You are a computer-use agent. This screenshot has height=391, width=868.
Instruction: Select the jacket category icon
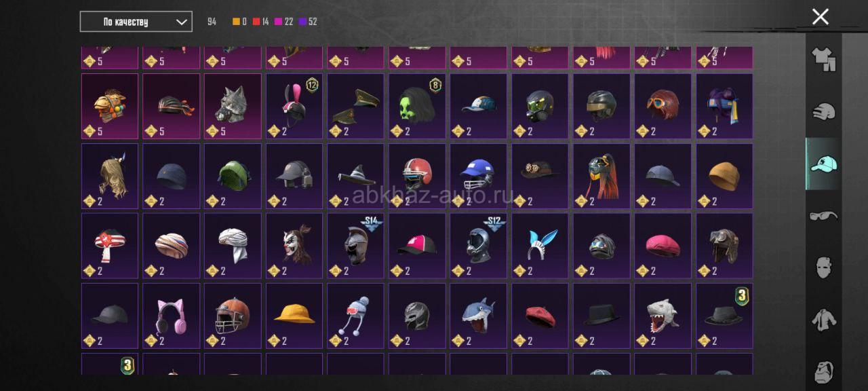824,319
